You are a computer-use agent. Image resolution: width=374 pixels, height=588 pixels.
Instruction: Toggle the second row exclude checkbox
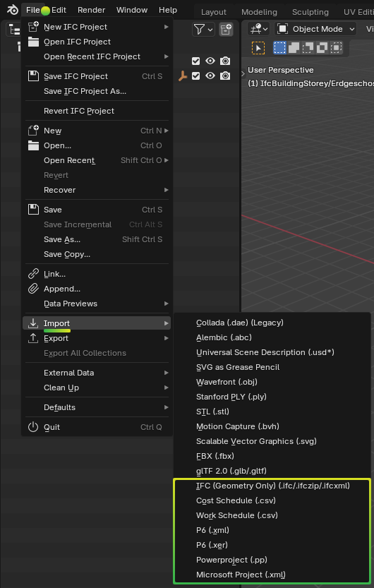(195, 76)
